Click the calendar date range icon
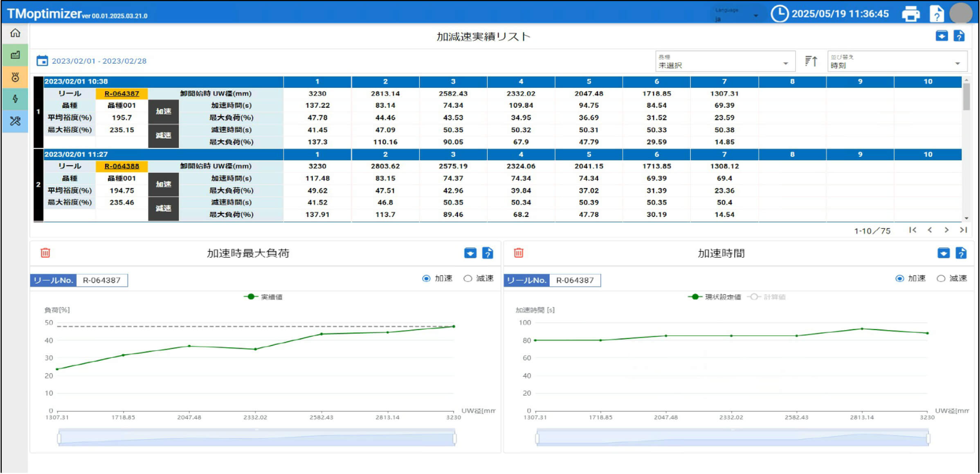Screen dimensions: 980x474 tap(42, 61)
